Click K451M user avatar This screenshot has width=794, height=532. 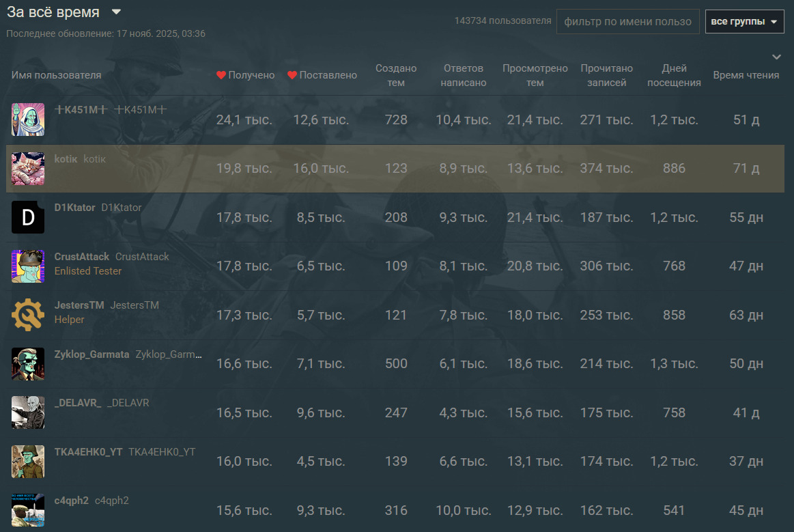[x=28, y=120]
